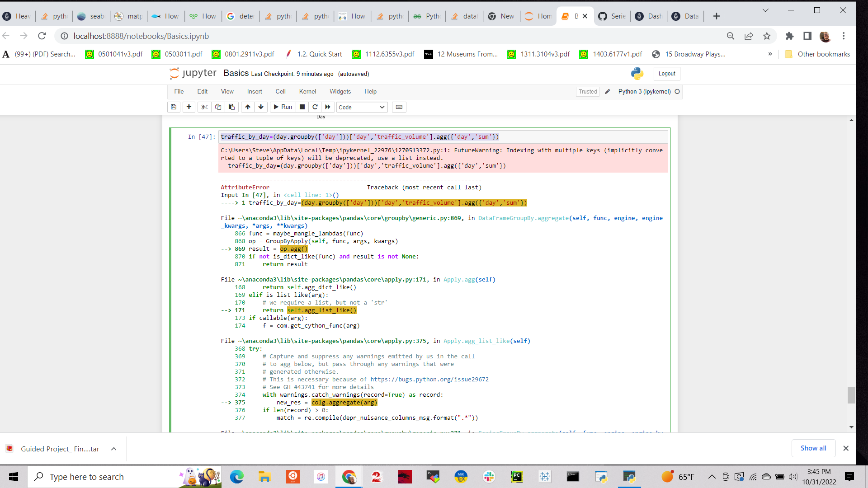868x488 pixels.
Task: Click the Logout button
Action: pos(666,74)
